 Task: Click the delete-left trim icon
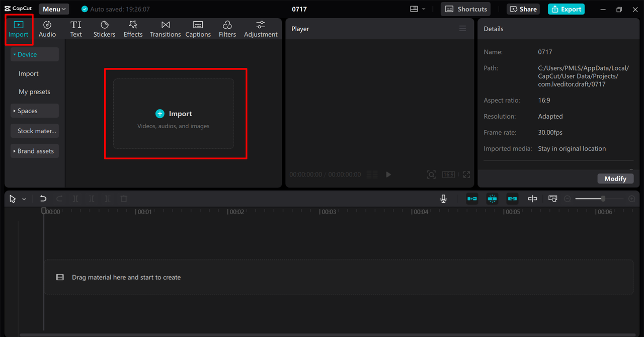92,199
